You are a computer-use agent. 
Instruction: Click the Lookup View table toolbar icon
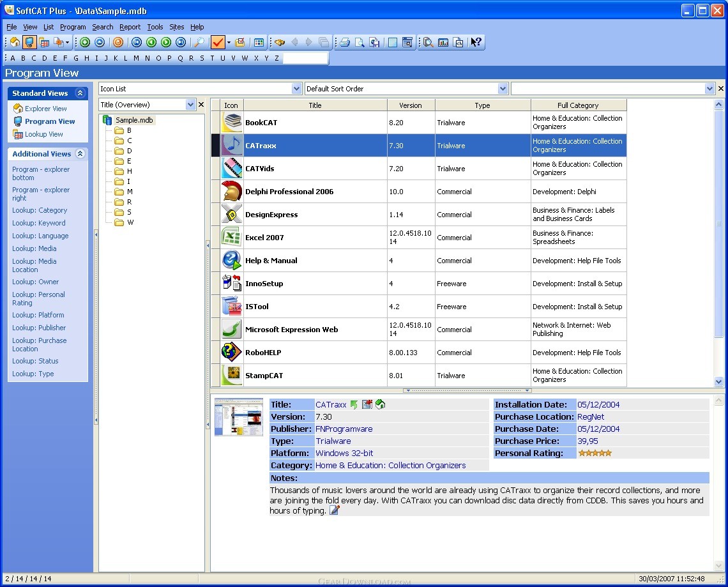point(44,42)
